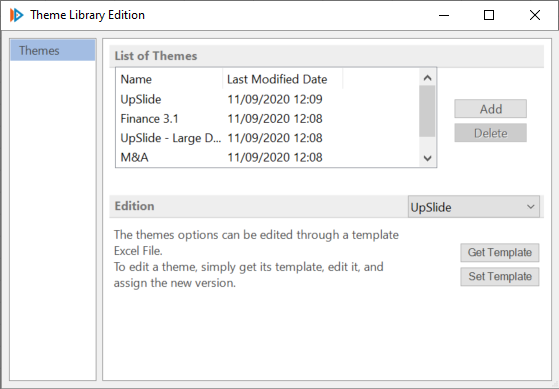Click the theme list scrollbar thumb
This screenshot has width=559, height=389.
pos(427,111)
